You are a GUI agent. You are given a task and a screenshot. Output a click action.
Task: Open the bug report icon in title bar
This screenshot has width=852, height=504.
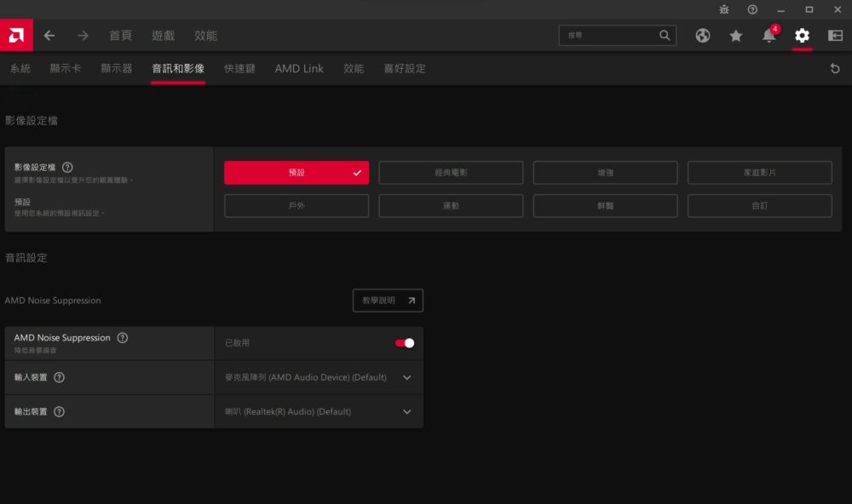[x=723, y=9]
